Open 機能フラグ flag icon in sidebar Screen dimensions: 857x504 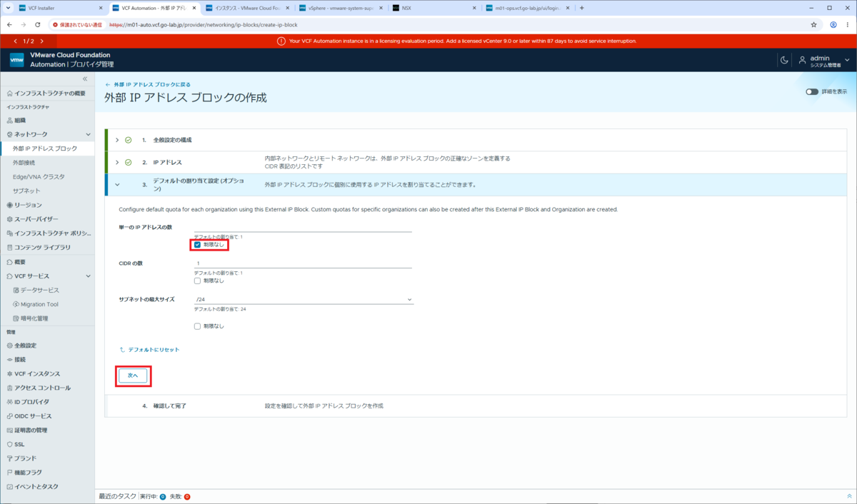pyautogui.click(x=9, y=473)
